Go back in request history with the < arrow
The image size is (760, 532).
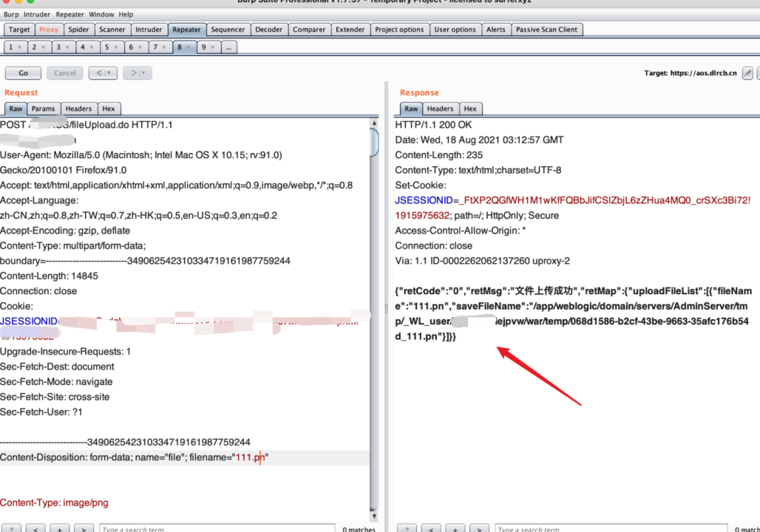click(x=103, y=73)
